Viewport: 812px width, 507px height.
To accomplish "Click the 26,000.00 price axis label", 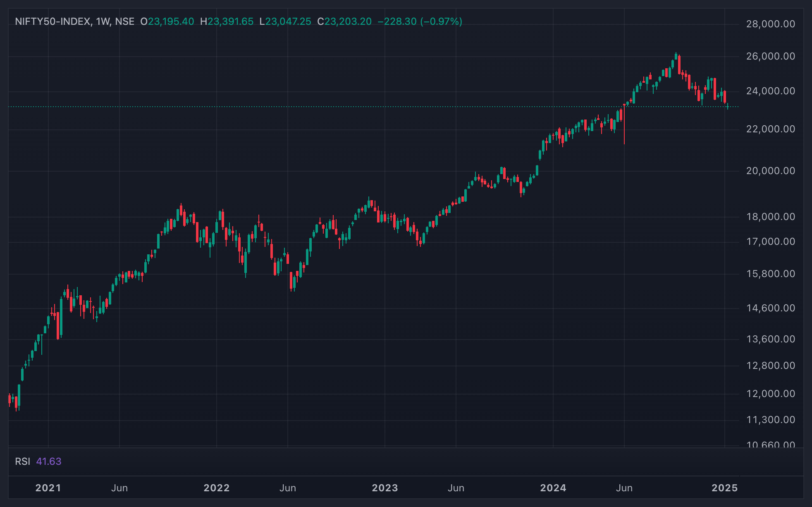I will tap(771, 56).
